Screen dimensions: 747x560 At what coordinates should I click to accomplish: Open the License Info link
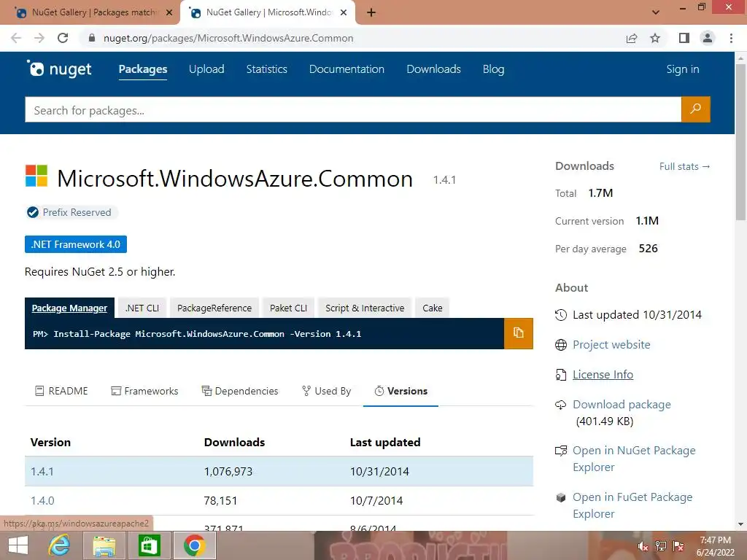[x=603, y=374]
